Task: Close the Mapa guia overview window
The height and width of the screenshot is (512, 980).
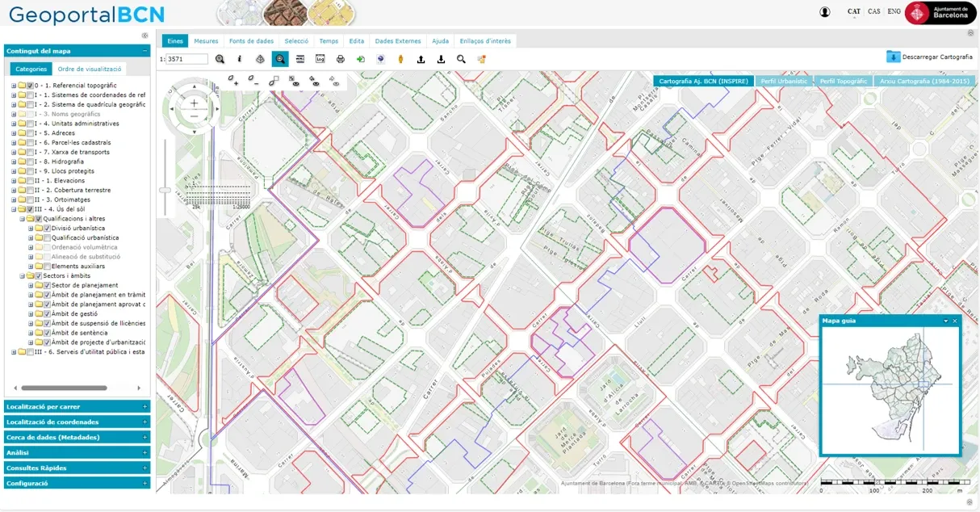Action: coord(955,321)
